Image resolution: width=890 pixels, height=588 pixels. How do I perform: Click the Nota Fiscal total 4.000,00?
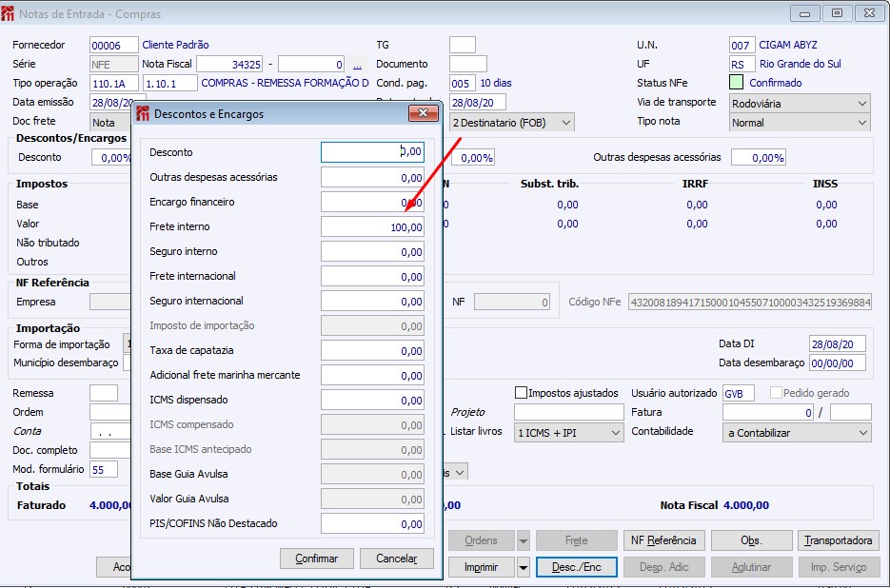(x=746, y=505)
